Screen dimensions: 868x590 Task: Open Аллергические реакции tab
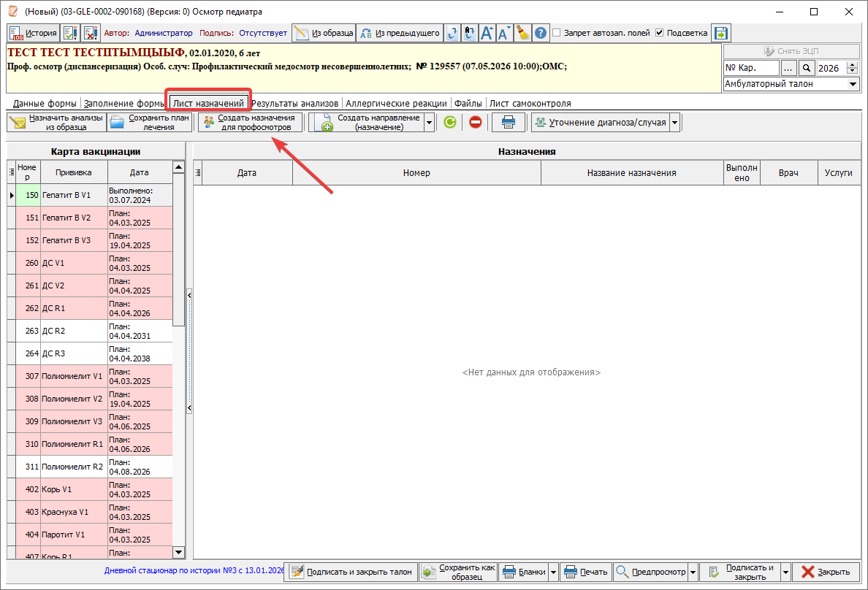click(396, 104)
